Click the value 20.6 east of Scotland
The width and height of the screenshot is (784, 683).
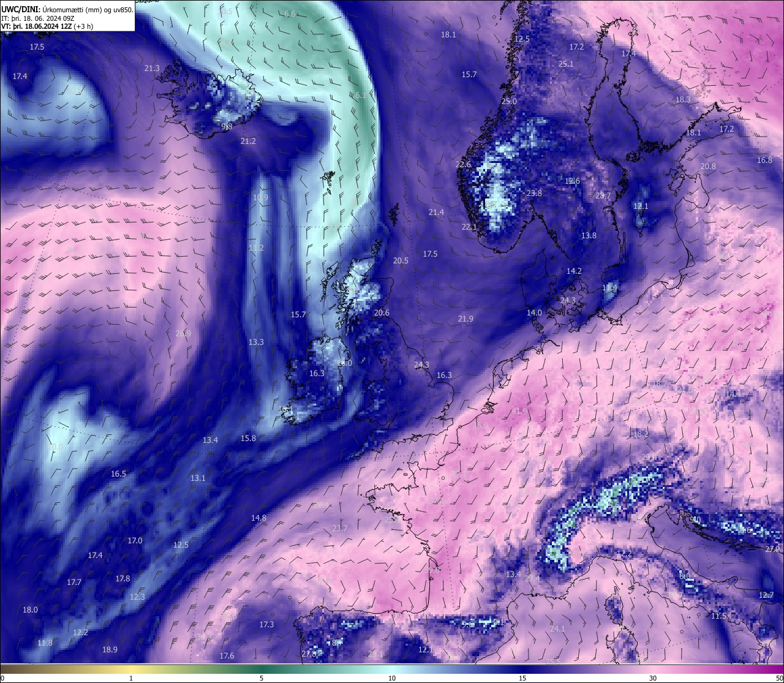382,312
